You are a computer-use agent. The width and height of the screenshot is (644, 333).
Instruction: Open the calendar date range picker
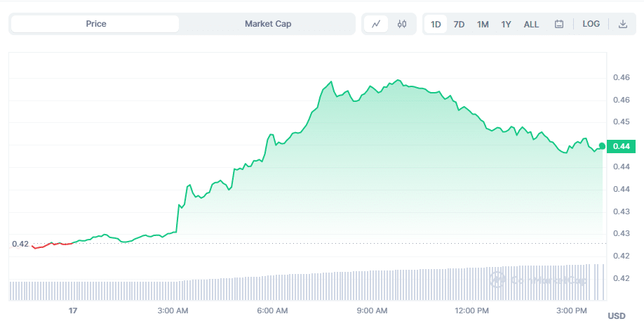(559, 24)
